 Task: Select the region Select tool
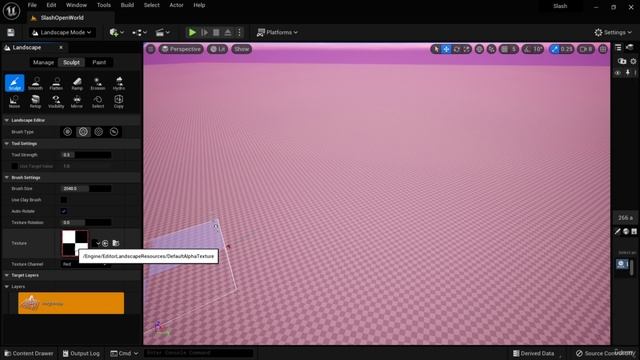(x=98, y=101)
